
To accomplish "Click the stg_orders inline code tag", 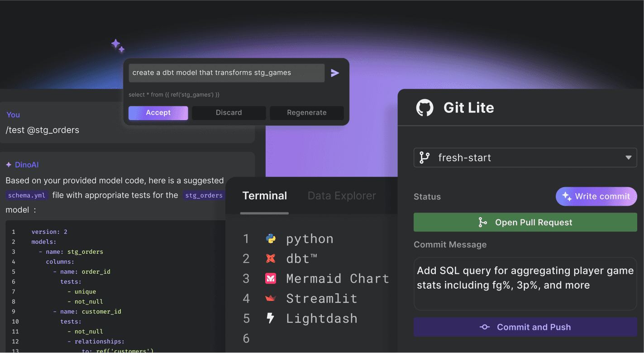I will pos(204,196).
